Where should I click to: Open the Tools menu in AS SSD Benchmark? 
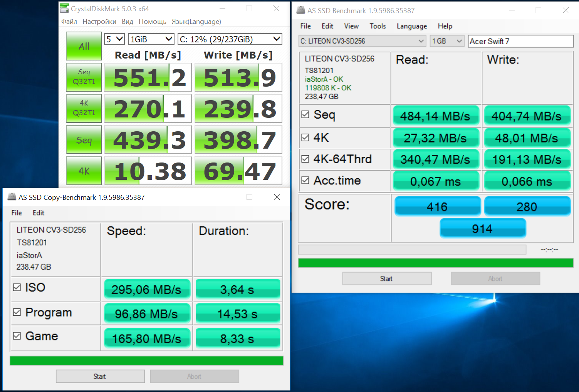pos(378,26)
